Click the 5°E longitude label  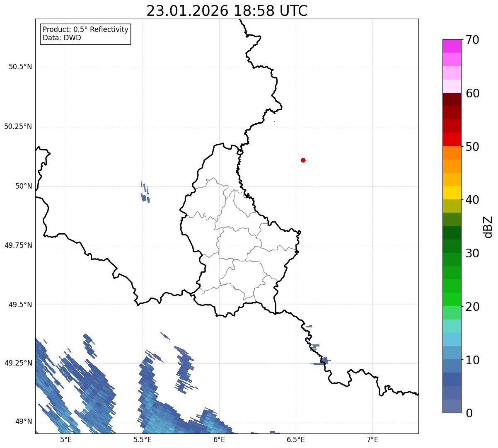coord(66,440)
